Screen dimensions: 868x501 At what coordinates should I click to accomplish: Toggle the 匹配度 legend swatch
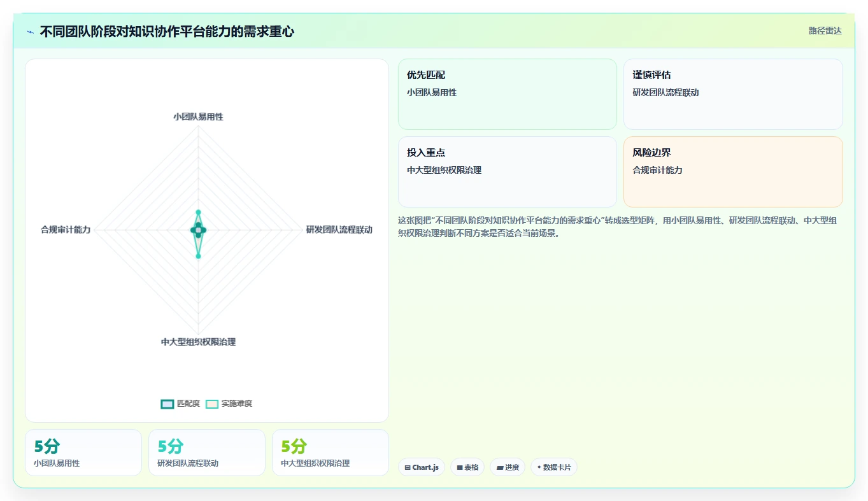167,404
